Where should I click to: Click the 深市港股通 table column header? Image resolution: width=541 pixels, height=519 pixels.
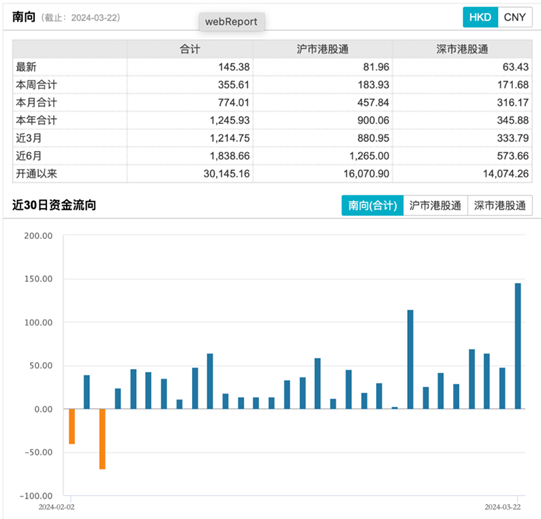pos(462,49)
